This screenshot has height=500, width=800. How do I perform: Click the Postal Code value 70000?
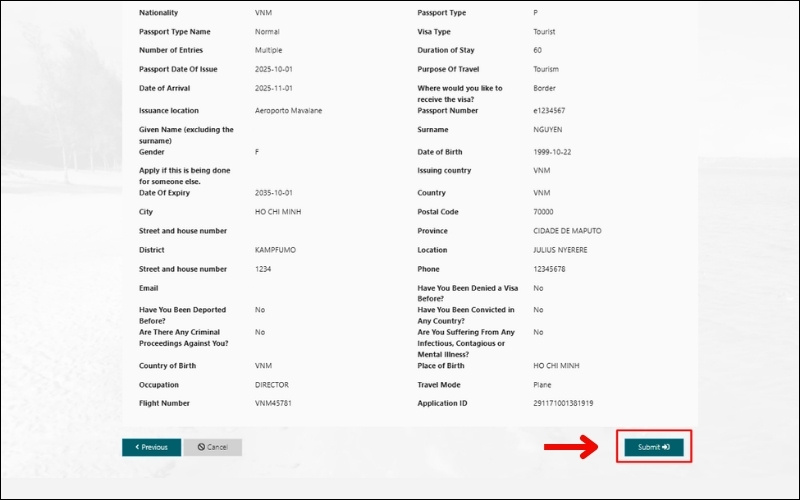543,212
